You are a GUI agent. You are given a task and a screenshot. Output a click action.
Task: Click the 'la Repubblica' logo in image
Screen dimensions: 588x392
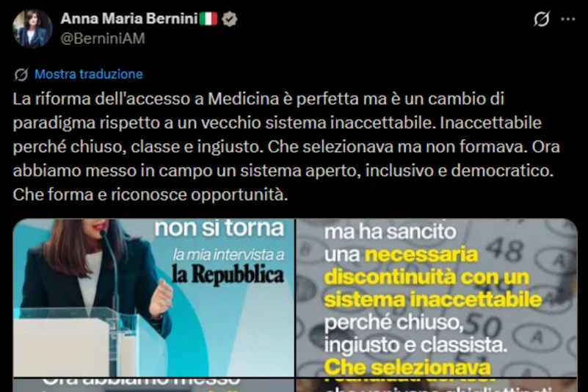pos(228,275)
